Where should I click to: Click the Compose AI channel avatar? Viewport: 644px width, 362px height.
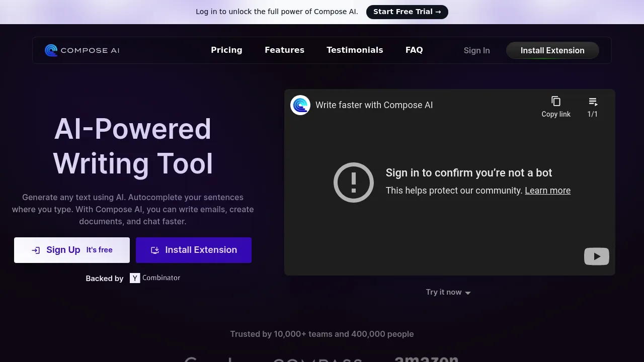point(300,105)
